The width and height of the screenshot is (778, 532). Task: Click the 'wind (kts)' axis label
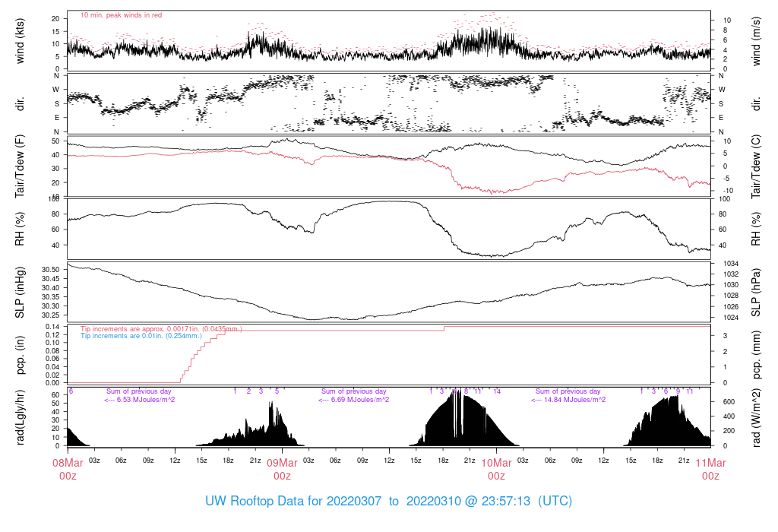pos(20,41)
